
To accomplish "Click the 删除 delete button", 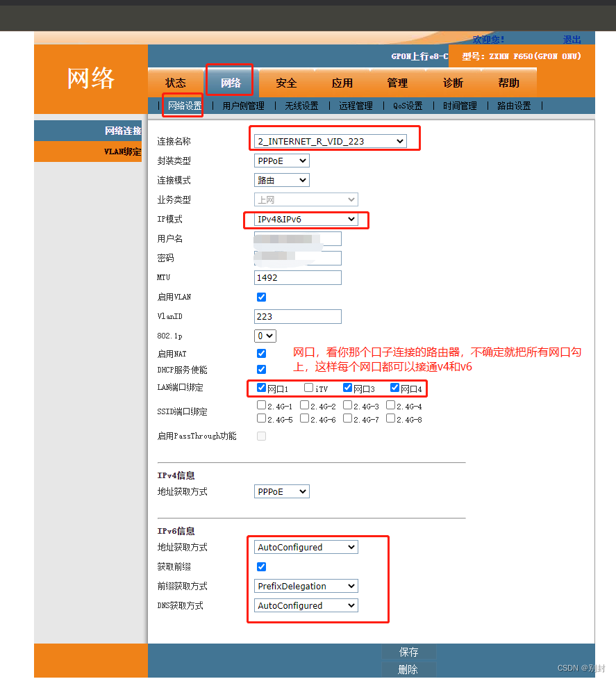I will coord(409,669).
